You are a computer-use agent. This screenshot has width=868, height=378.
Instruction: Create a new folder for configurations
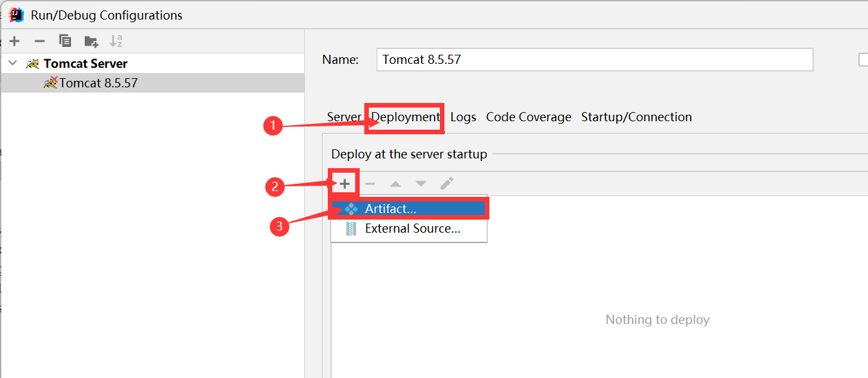click(91, 41)
